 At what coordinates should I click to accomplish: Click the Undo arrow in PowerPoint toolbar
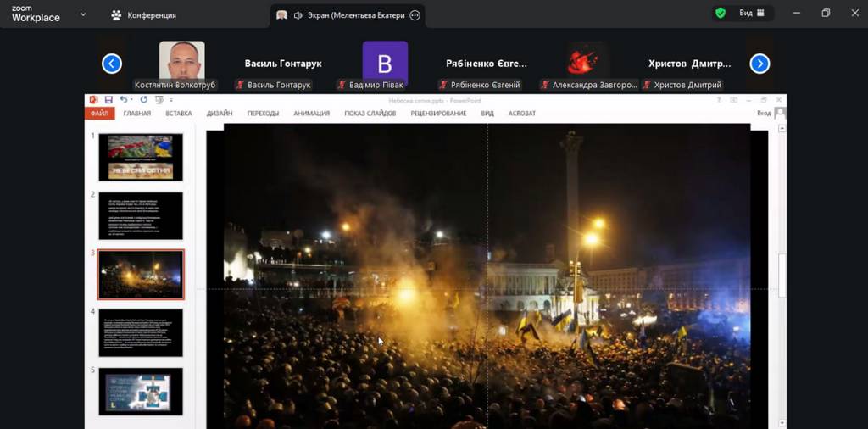[x=123, y=100]
